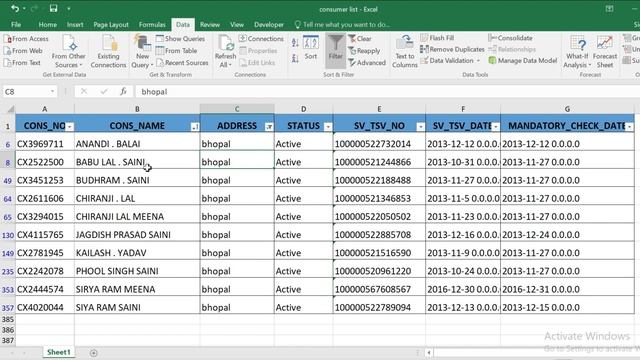Switch to the Developer tab
Screen dimensions: 640x360
[x=269, y=24]
